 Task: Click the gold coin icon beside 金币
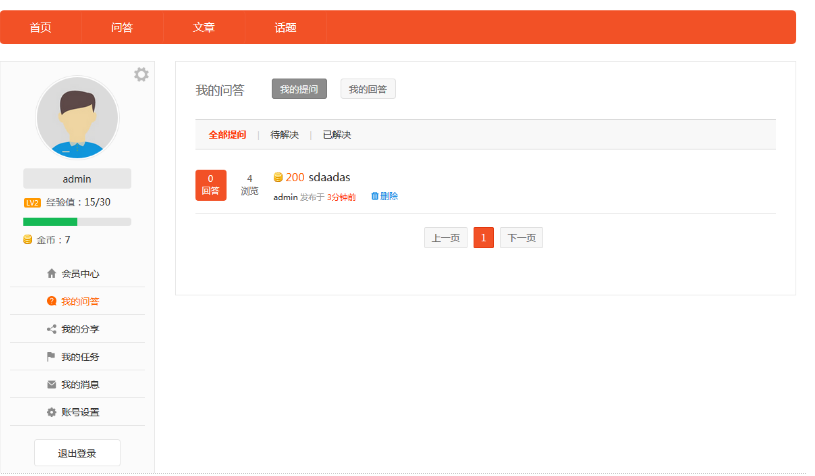click(x=28, y=240)
